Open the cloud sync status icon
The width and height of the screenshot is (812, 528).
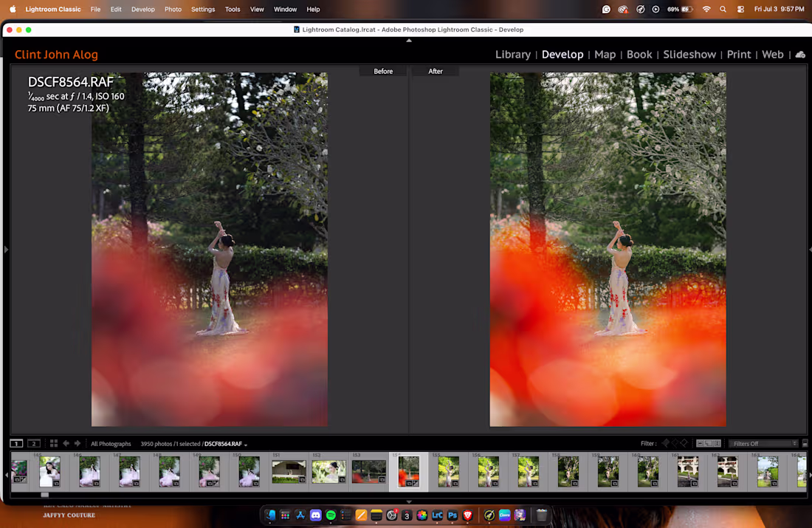(800, 55)
